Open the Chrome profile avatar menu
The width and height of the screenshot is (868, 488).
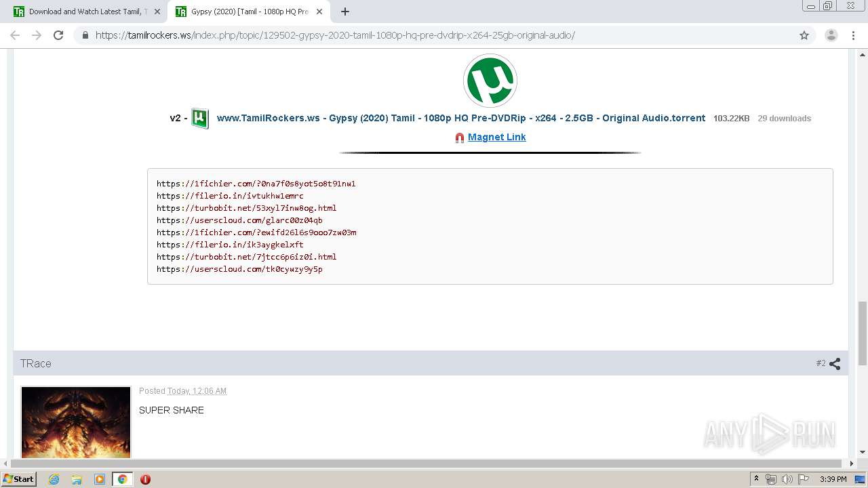pos(831,35)
